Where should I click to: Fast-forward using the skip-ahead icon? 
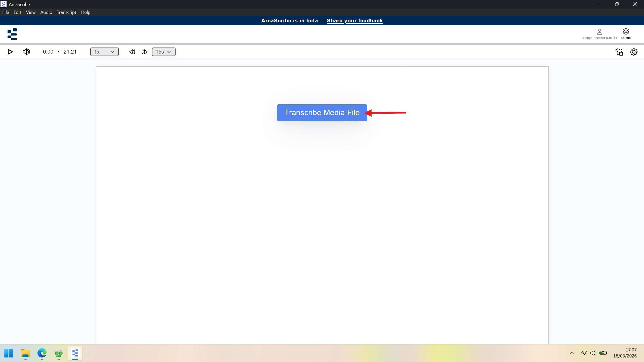point(144,52)
